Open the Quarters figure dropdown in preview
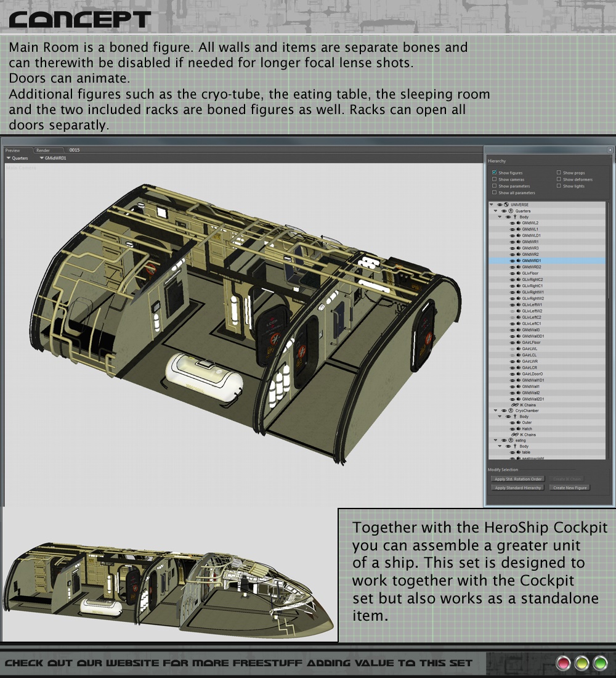 [x=17, y=158]
